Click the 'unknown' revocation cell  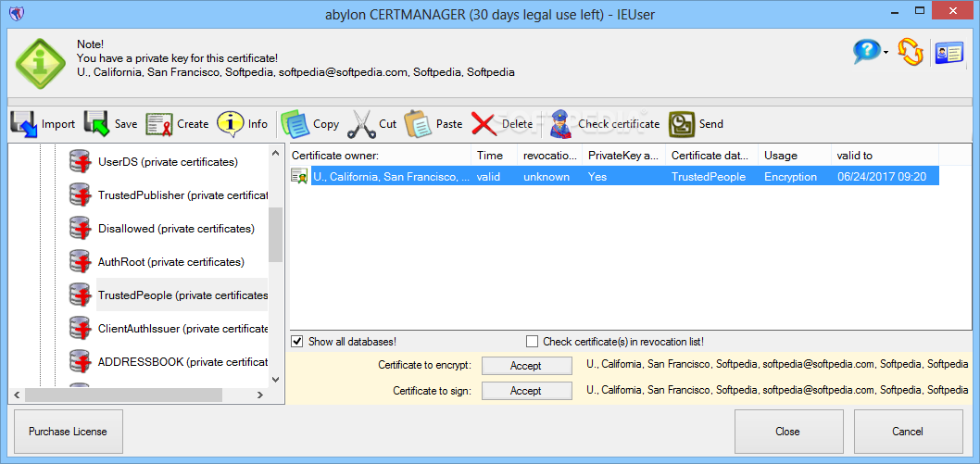tap(547, 177)
